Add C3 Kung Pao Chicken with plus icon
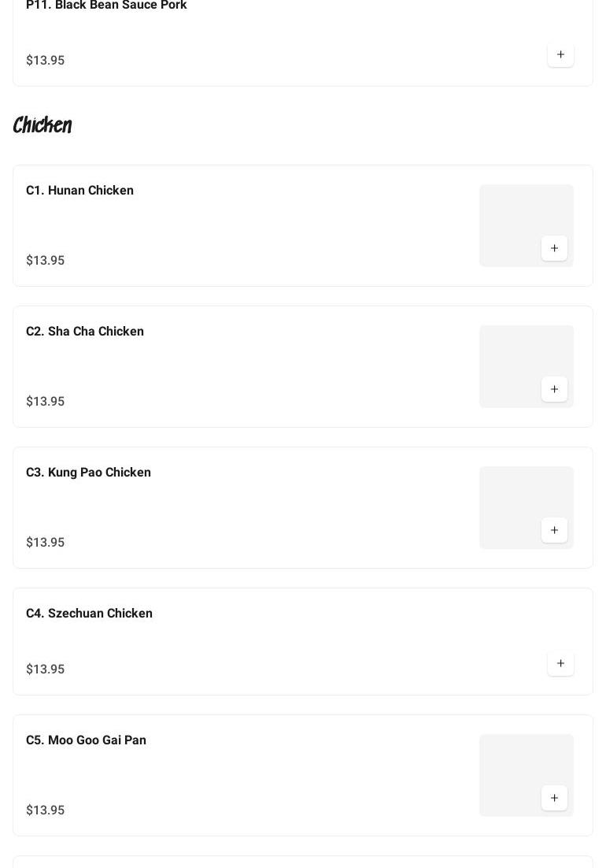This screenshot has width=606, height=868. point(554,530)
